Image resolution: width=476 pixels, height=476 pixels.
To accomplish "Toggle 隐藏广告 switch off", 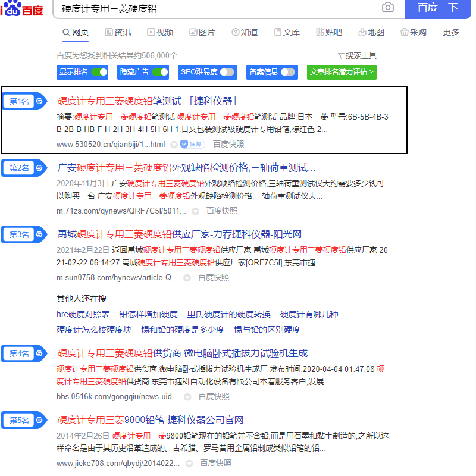I will point(160,72).
